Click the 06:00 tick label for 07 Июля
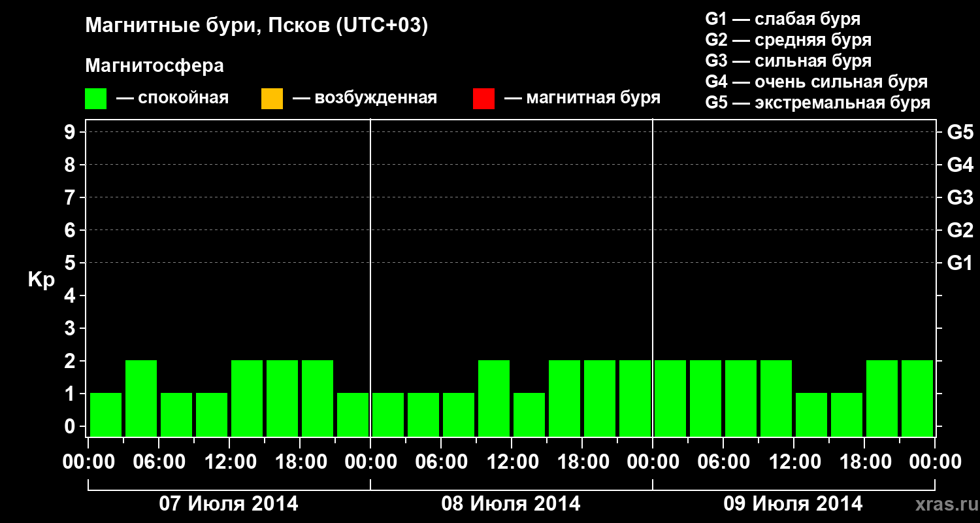 pos(159,462)
